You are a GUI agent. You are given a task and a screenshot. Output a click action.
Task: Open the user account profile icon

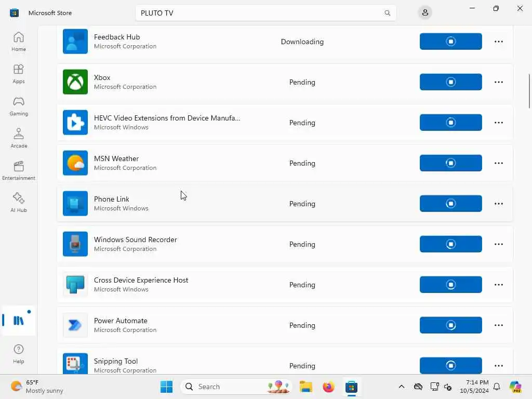[425, 13]
